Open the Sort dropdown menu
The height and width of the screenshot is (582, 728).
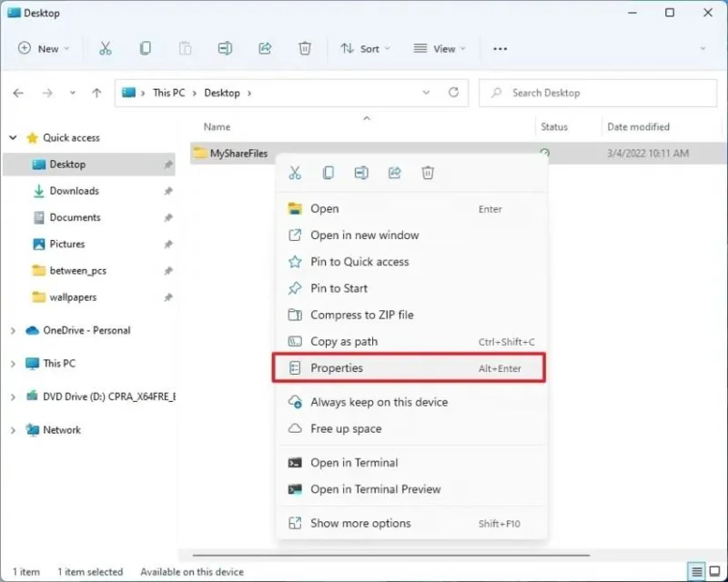point(366,48)
